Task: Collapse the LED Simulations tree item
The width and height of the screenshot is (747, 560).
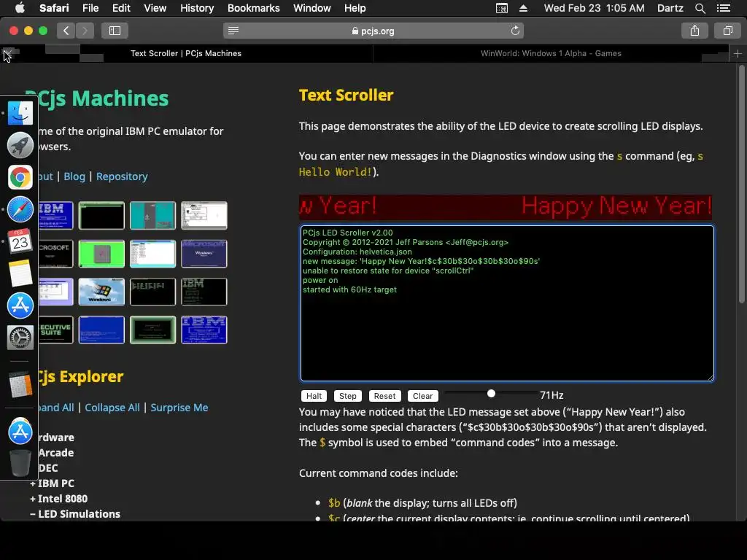Action: click(x=75, y=514)
